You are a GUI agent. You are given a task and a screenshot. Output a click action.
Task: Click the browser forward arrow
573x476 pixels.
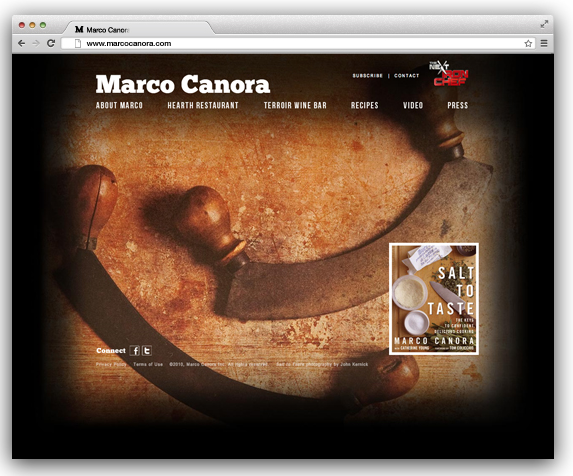click(36, 43)
